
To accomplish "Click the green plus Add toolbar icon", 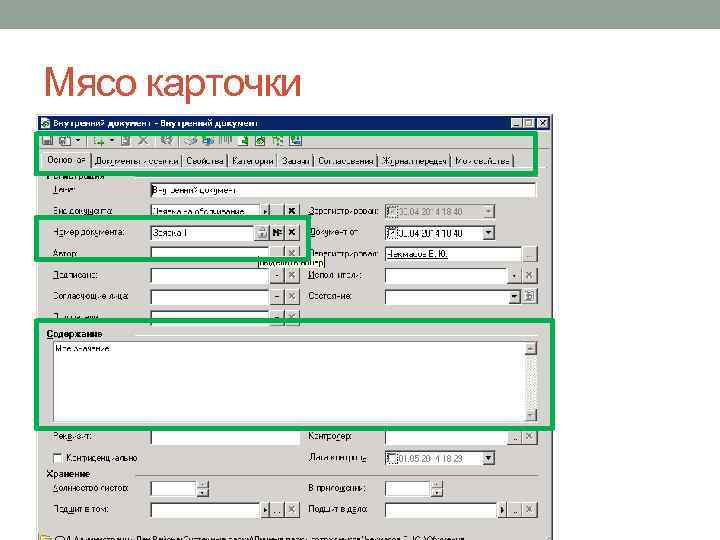I will point(99,141).
